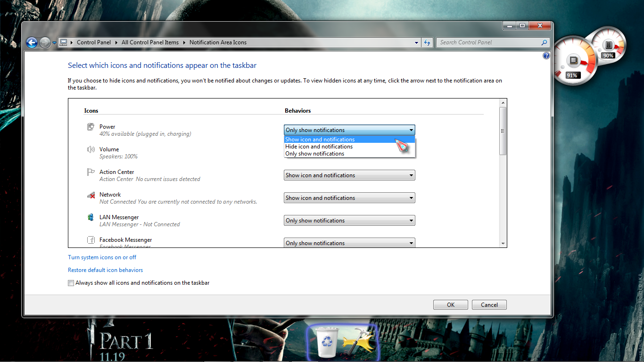
Task: Click the Action Center flag icon
Action: point(91,172)
